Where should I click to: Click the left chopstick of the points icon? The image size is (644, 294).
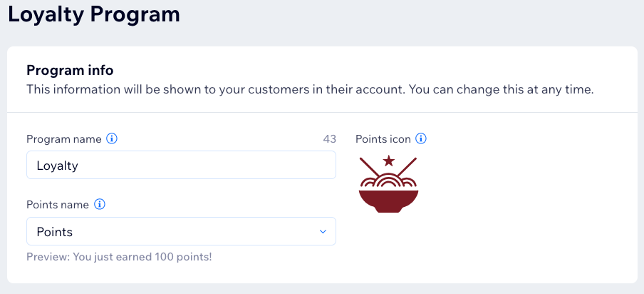[370, 168]
